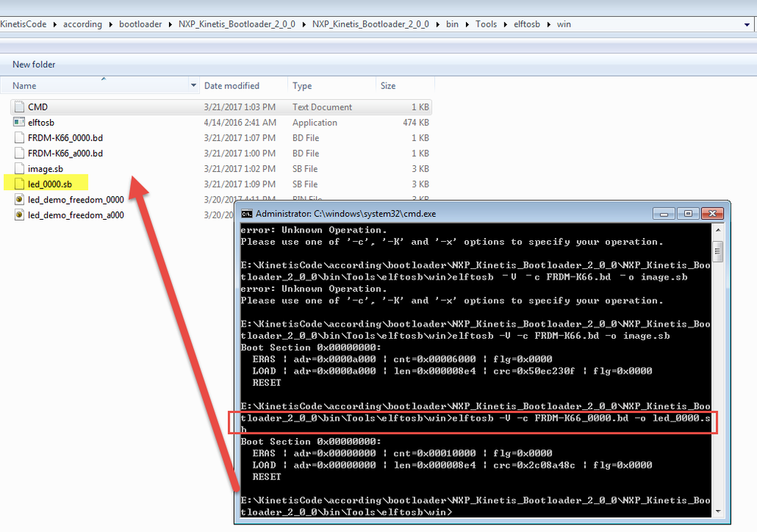Select led_demo_freedom_a000 file name
The image size is (757, 532).
click(76, 214)
